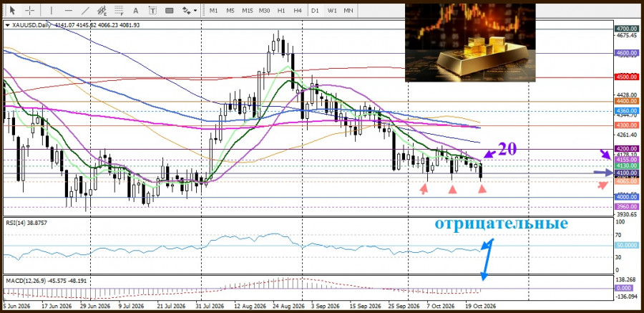
Task: Choose the Text Label tool
Action: (x=153, y=10)
